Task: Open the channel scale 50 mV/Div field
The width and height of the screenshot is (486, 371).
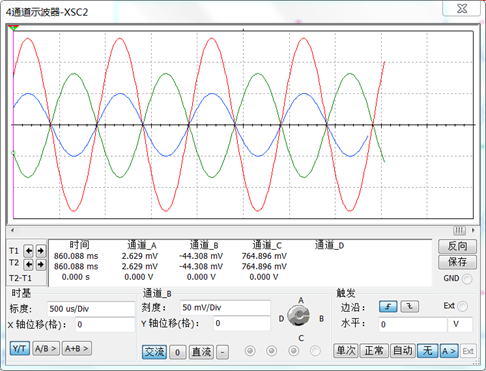Action: (225, 307)
